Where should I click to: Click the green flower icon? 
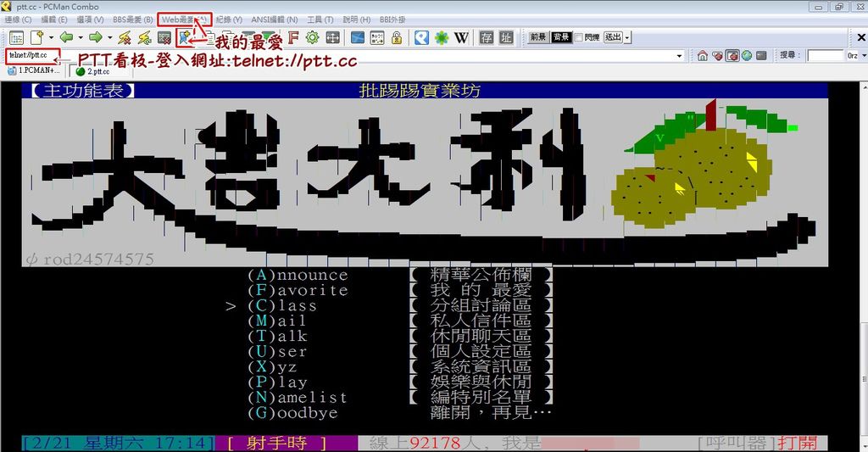coord(442,37)
